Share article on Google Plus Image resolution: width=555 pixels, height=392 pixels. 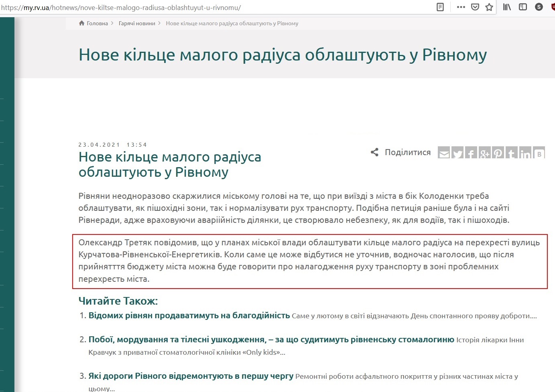coord(485,153)
